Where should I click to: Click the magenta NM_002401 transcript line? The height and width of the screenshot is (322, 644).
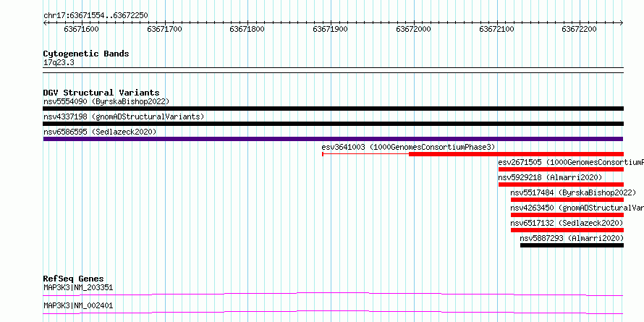[333, 312]
